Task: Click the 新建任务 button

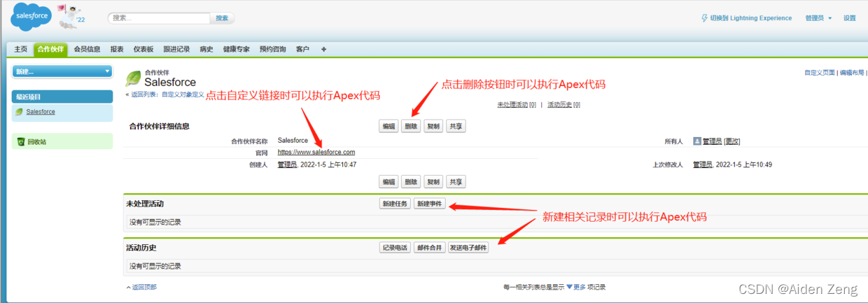Action: click(x=394, y=204)
